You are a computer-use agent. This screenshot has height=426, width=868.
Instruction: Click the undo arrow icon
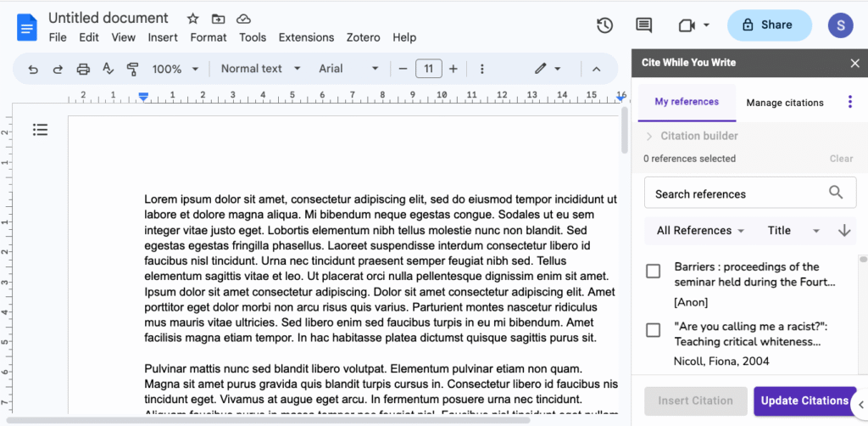(33, 69)
